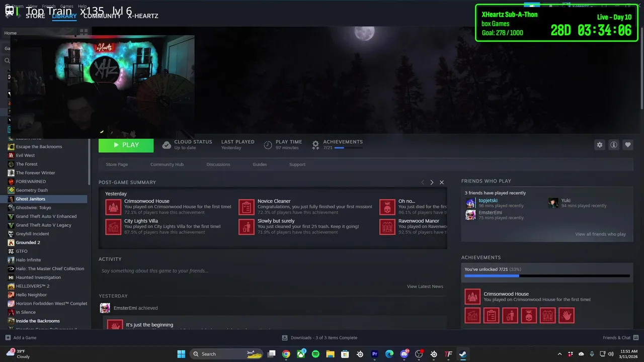
Task: Click the main page vertical scrollbar
Action: click(x=641, y=68)
